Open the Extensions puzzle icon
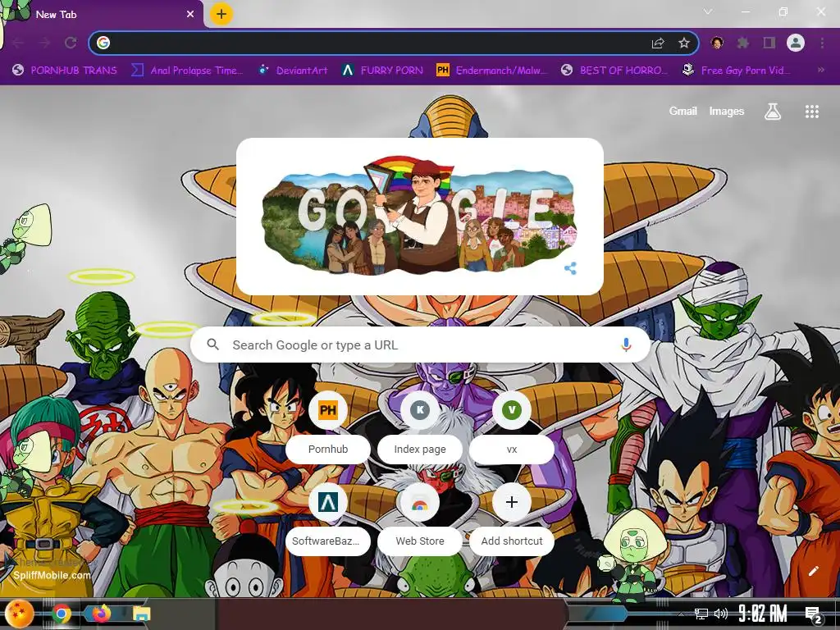The height and width of the screenshot is (630, 840). (x=743, y=43)
